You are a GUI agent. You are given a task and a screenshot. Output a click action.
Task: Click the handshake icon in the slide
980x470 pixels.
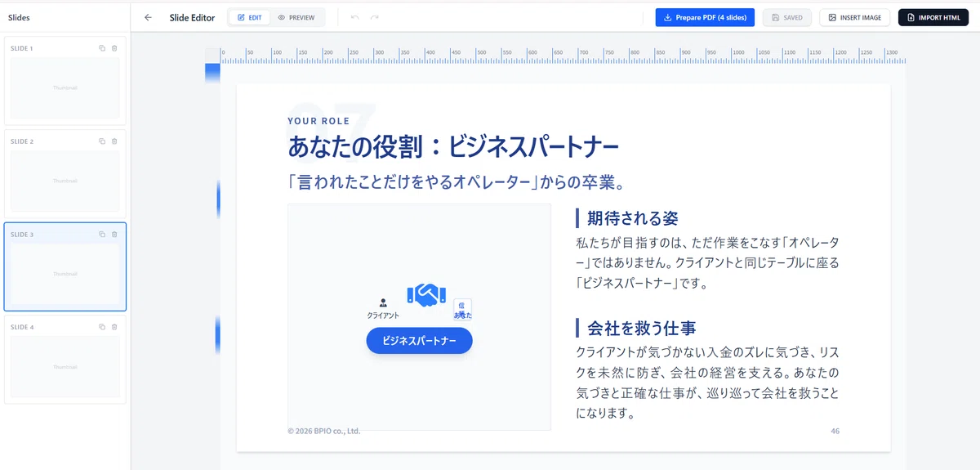(426, 294)
